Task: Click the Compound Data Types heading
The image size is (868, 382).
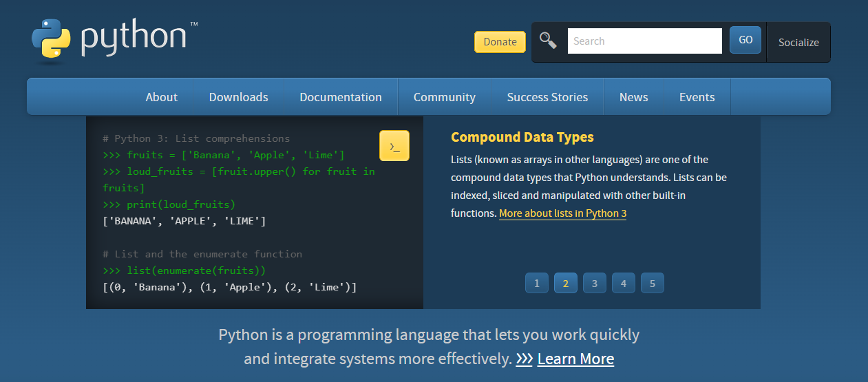Action: tap(522, 137)
